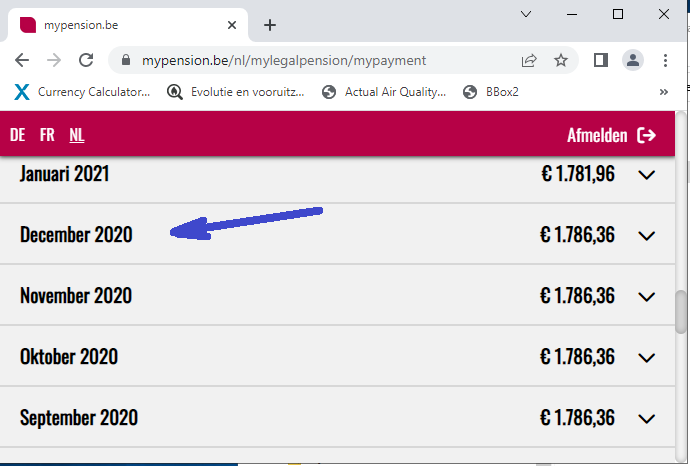Click the share page icon in address bar
Image resolution: width=690 pixels, height=466 pixels.
coord(528,60)
